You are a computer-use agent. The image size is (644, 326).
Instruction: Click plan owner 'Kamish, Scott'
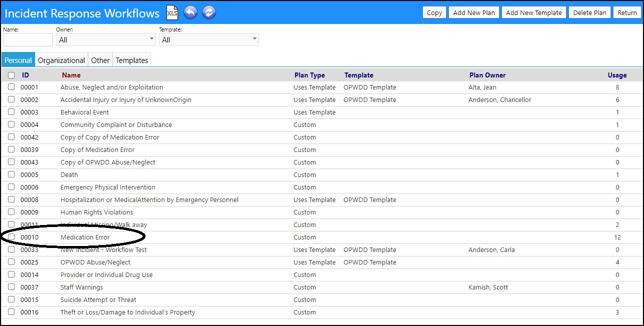pyautogui.click(x=488, y=287)
